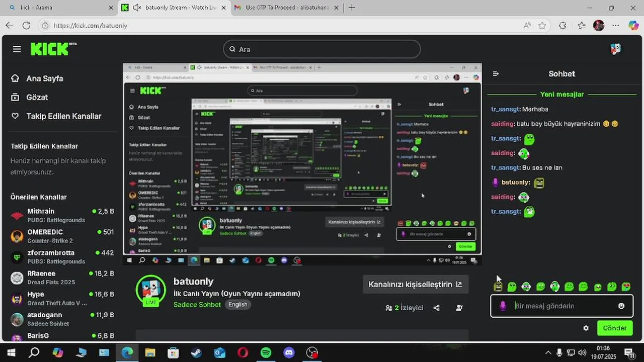
Task: Close the kick - Arama tab
Action: (x=111, y=8)
